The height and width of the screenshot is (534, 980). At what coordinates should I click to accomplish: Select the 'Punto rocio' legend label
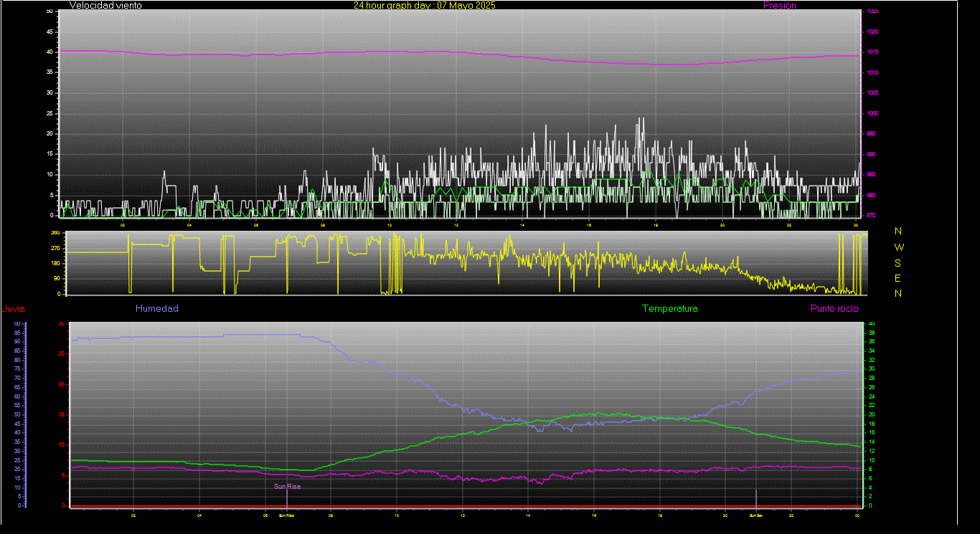coord(834,308)
